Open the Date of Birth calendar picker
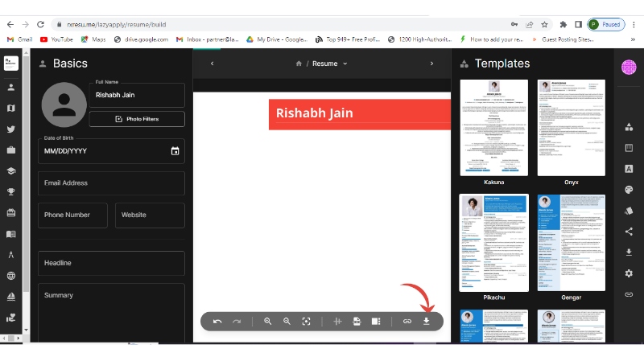The height and width of the screenshot is (361, 644). [x=175, y=151]
